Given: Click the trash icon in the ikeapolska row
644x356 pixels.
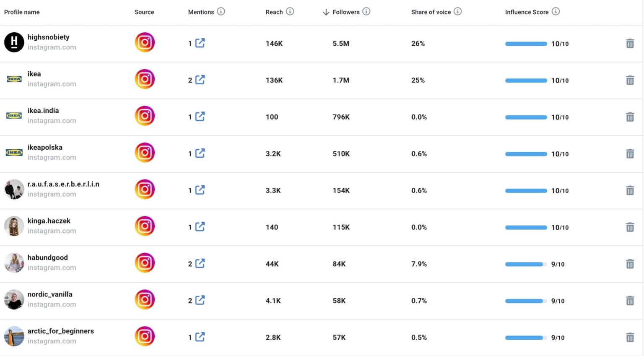Looking at the screenshot, I should click(630, 153).
